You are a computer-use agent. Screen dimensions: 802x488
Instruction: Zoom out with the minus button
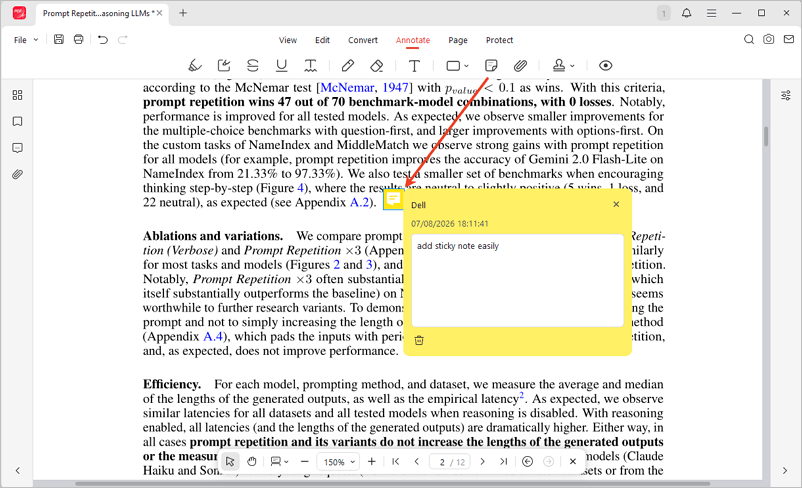pyautogui.click(x=305, y=461)
